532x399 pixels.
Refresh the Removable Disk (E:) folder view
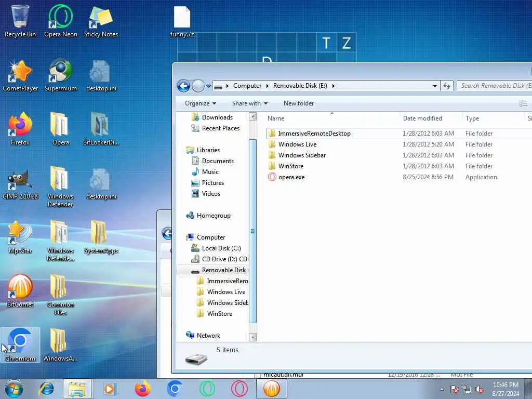coord(446,86)
